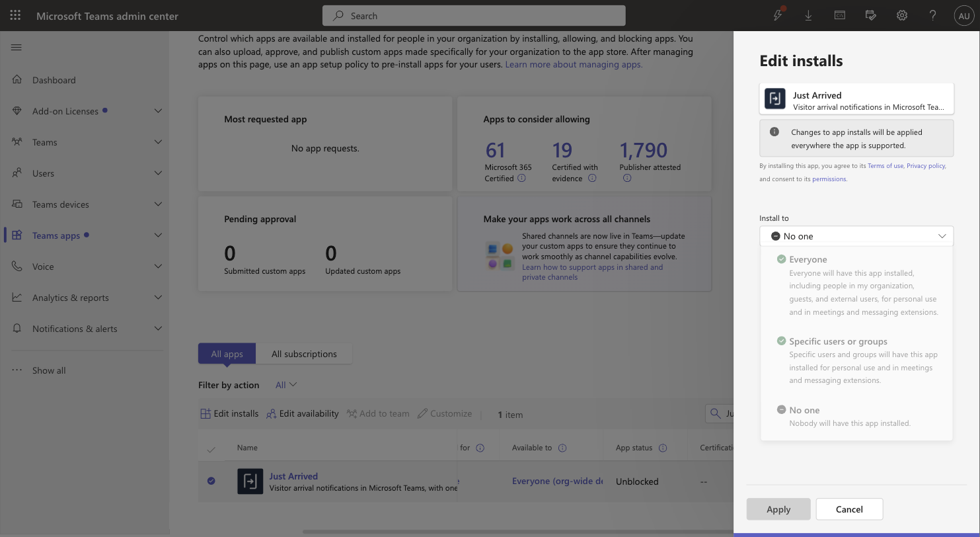This screenshot has width=980, height=537.
Task: Click the info icon beside Microsoft 365 Certified
Action: coord(521,178)
